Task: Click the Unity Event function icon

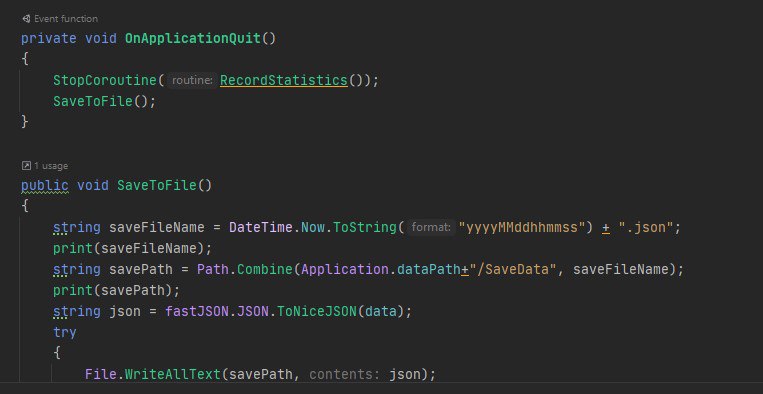Action: point(26,19)
